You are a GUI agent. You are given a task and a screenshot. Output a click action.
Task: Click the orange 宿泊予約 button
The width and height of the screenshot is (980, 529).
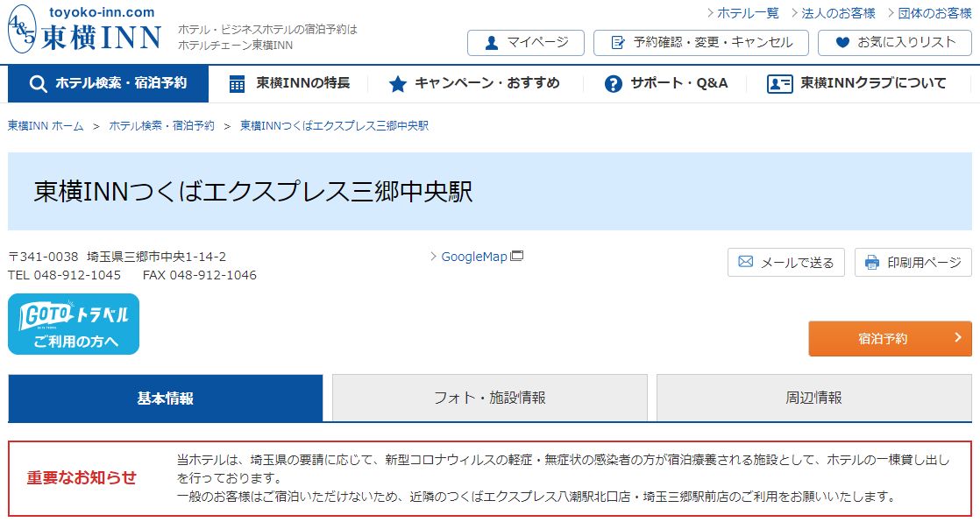[890, 339]
